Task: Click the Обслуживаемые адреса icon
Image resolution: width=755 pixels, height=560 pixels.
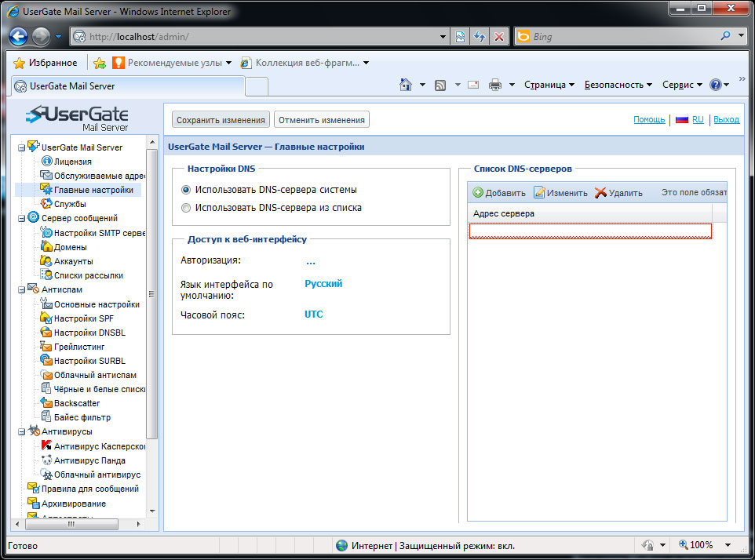Action: (x=46, y=175)
